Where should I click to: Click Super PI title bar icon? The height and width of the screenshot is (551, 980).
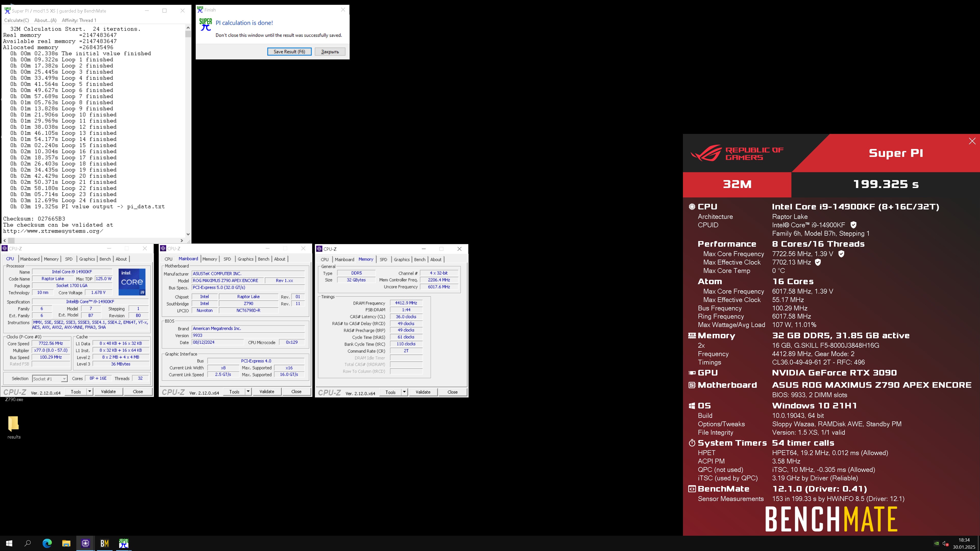tap(7, 10)
